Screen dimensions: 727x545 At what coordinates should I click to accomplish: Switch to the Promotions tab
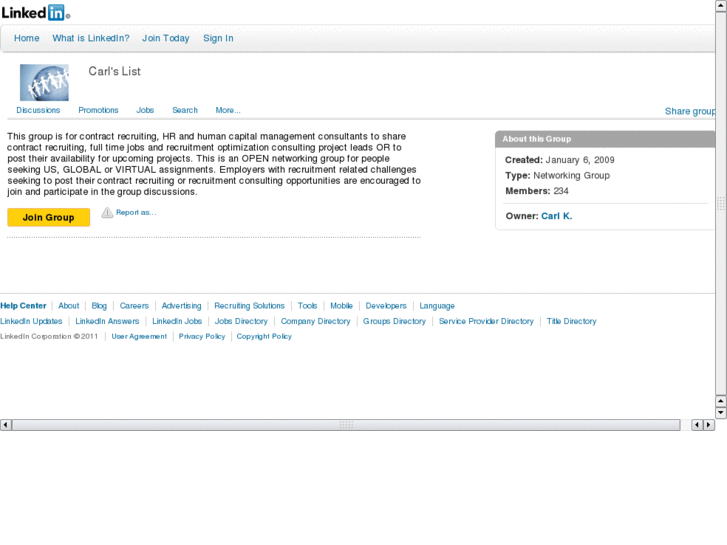coord(98,110)
